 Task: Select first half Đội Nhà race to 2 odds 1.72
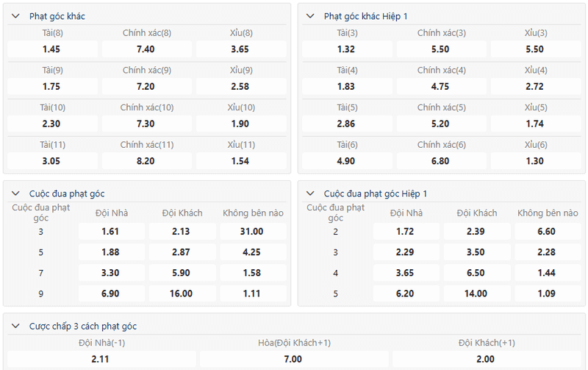pos(405,232)
